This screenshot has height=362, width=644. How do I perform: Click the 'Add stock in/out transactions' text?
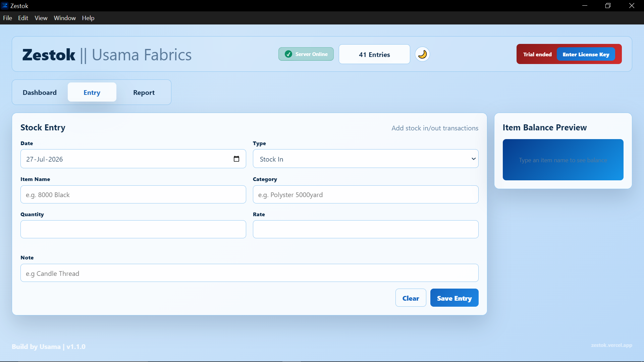point(435,128)
